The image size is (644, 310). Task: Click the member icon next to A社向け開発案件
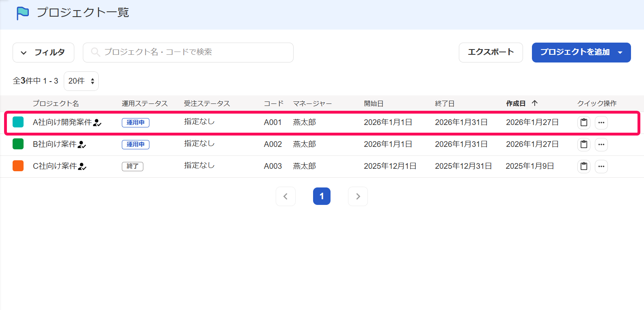coord(97,123)
